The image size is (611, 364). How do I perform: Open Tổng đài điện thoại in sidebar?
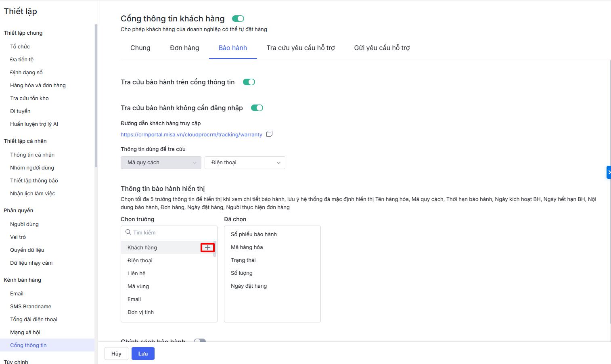coord(33,319)
